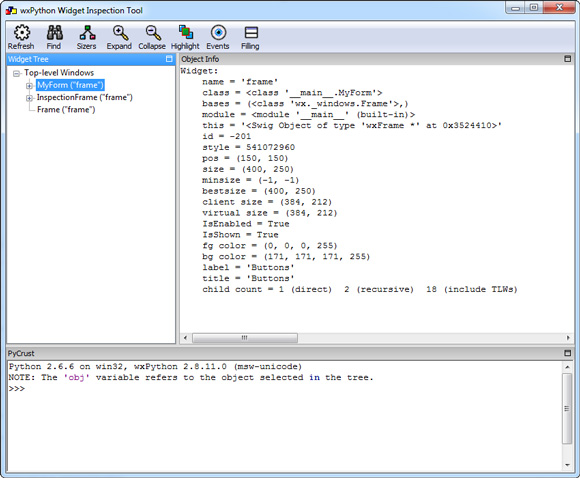
Task: Click the "child count" line
Action: click(360, 289)
